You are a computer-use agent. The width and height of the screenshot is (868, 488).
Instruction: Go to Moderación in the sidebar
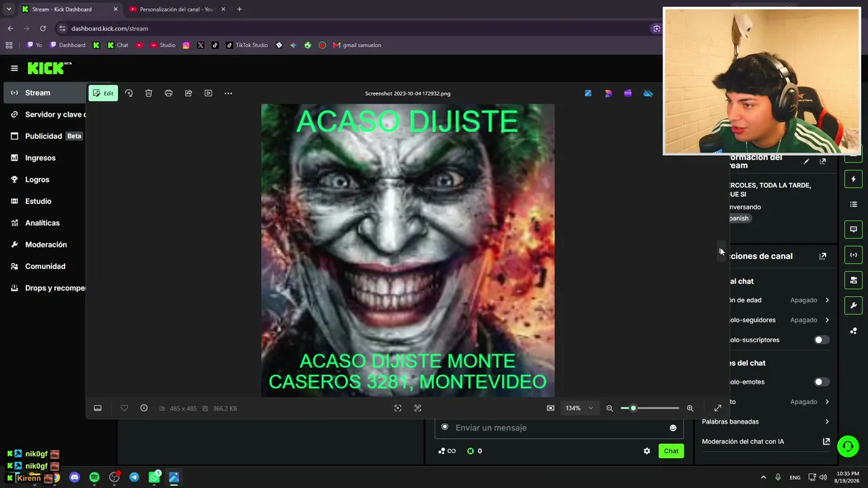[x=45, y=245]
